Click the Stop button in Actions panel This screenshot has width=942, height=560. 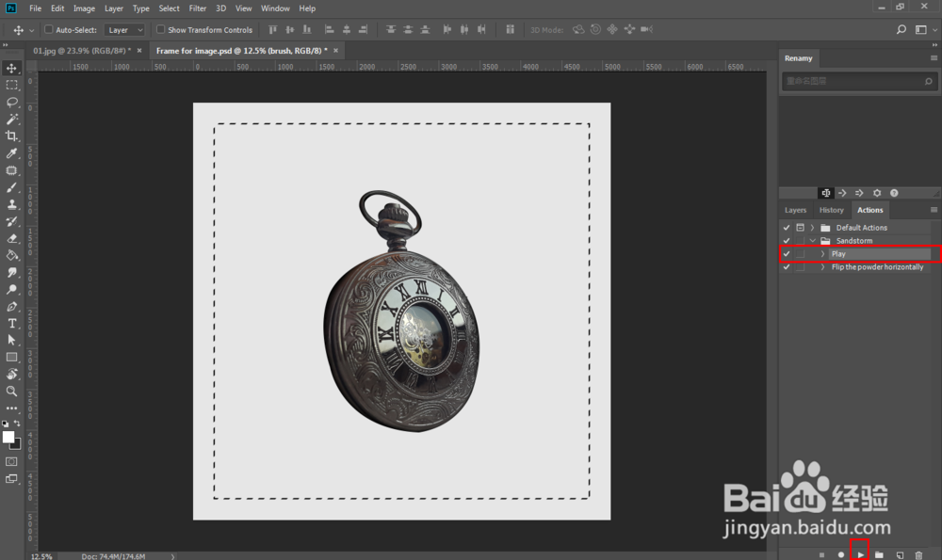click(x=821, y=555)
